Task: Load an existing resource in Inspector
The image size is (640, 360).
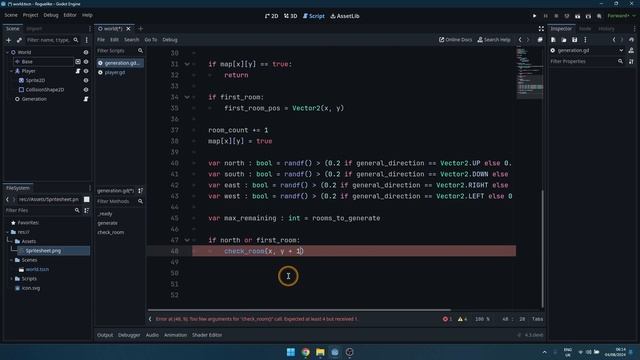Action: point(564,40)
